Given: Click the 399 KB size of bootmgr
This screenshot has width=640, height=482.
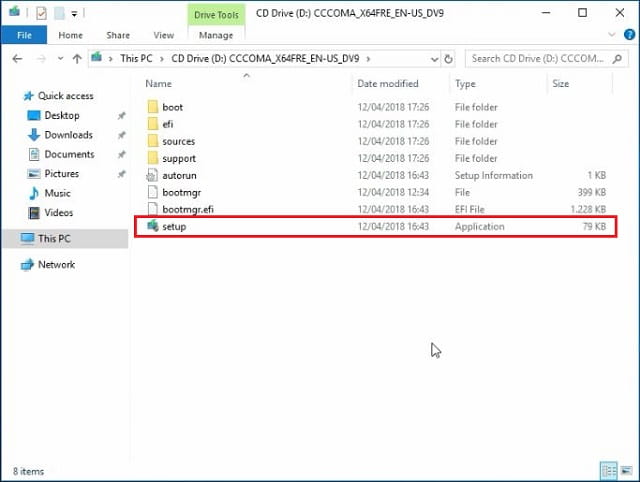Looking at the screenshot, I should (591, 192).
